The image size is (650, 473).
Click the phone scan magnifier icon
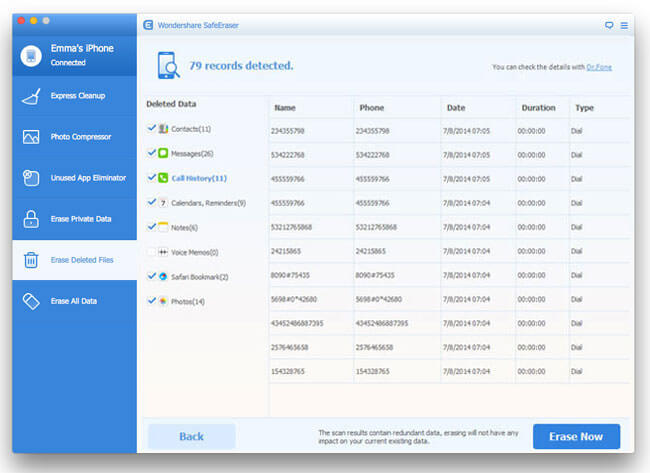(168, 65)
